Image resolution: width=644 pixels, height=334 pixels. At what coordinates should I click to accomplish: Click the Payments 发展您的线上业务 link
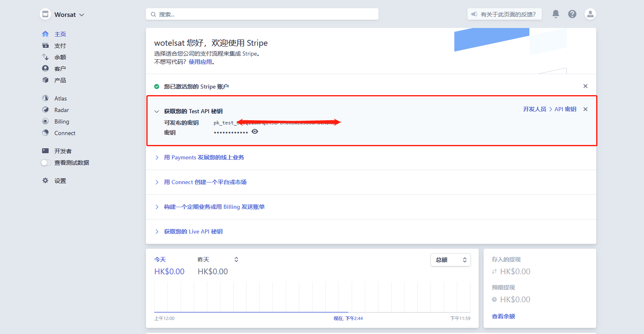pyautogui.click(x=204, y=157)
